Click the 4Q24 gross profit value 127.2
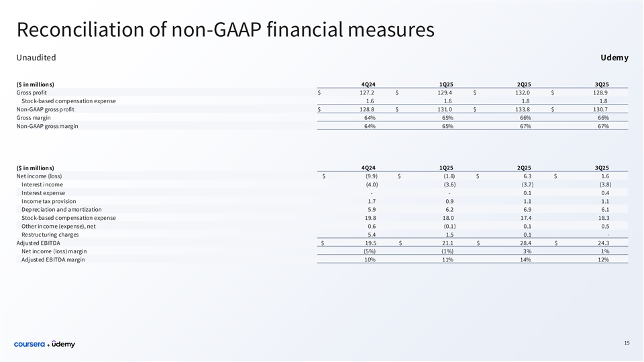Viewport: 644px width, 362px height. [367, 93]
